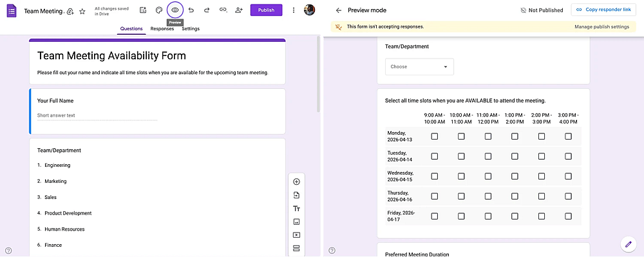
Task: Import questions into the form
Action: pyautogui.click(x=296, y=195)
